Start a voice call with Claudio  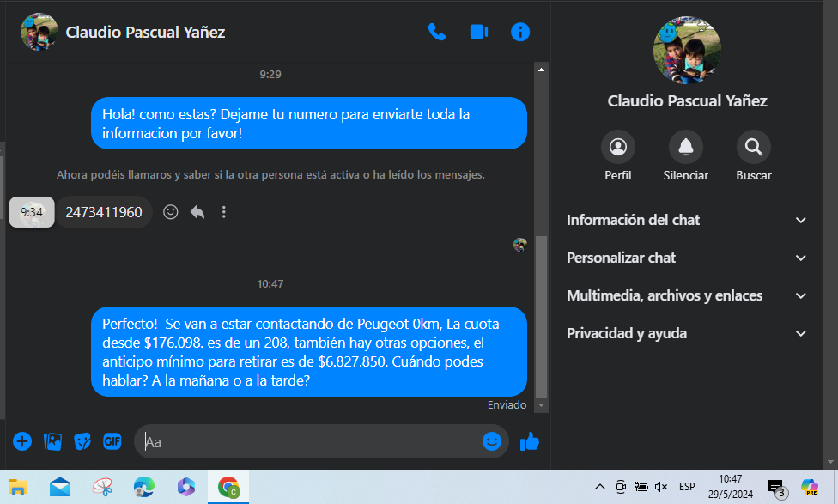[437, 32]
